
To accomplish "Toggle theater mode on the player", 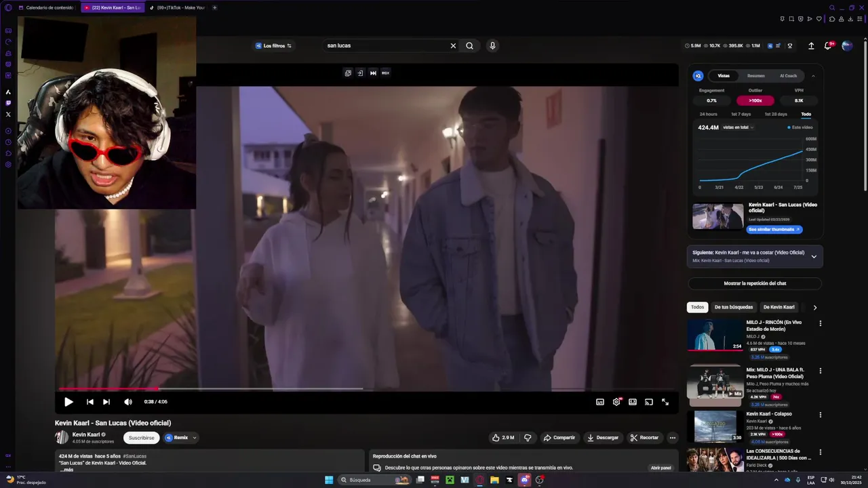I will coord(633,402).
